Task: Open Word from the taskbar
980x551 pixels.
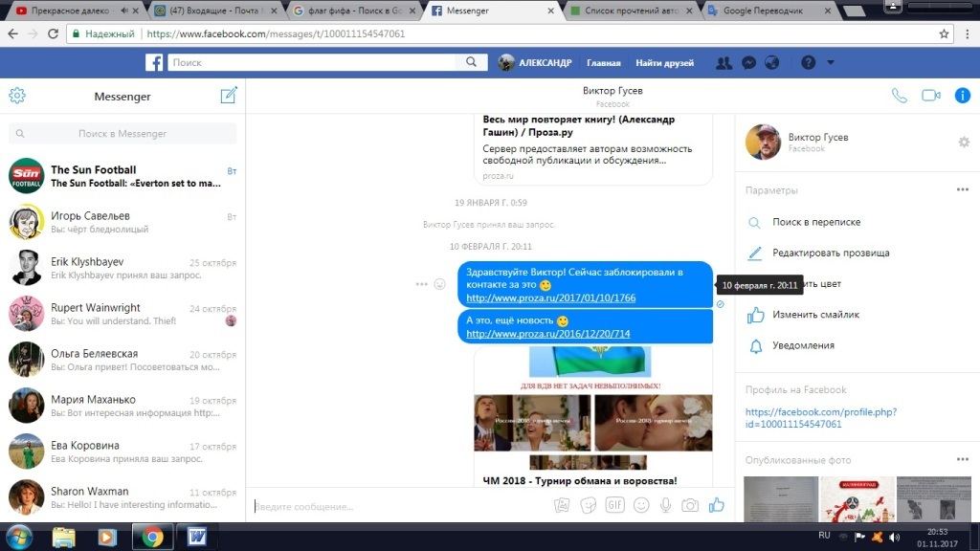Action: (x=197, y=537)
